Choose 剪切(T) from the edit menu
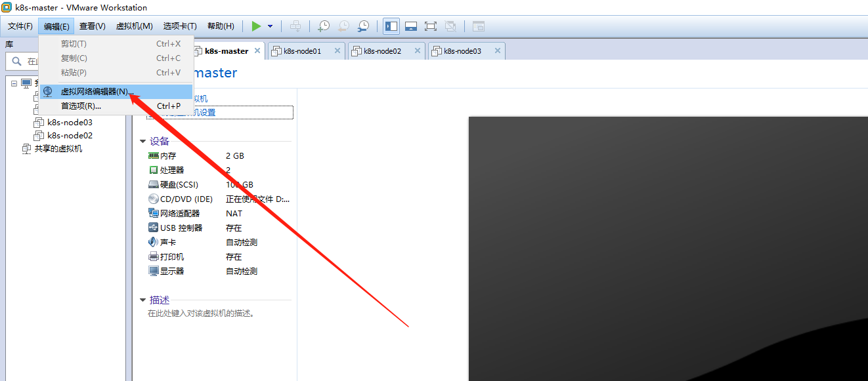Image resolution: width=868 pixels, height=381 pixels. pyautogui.click(x=116, y=44)
